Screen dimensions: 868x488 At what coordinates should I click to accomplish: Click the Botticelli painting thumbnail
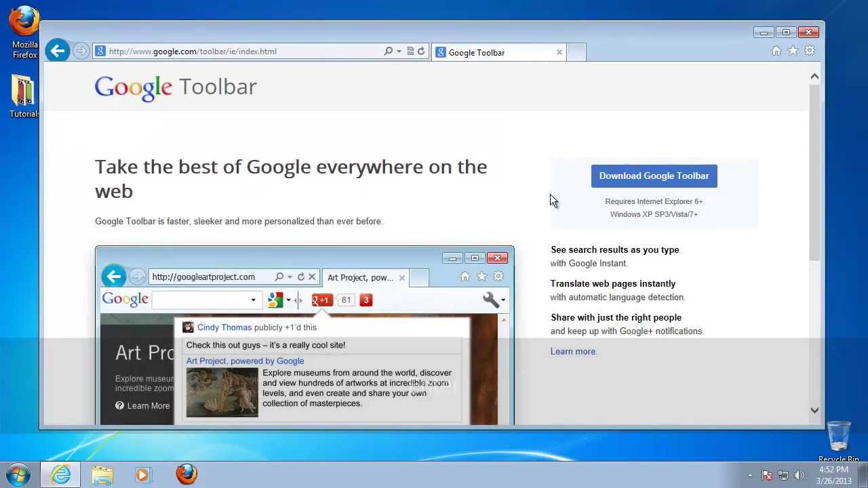(222, 392)
